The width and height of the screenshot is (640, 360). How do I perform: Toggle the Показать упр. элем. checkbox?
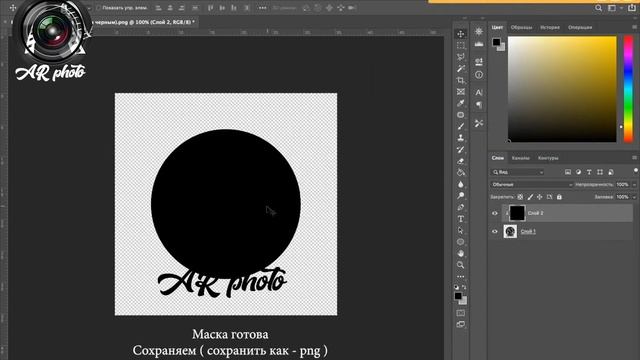click(x=98, y=8)
